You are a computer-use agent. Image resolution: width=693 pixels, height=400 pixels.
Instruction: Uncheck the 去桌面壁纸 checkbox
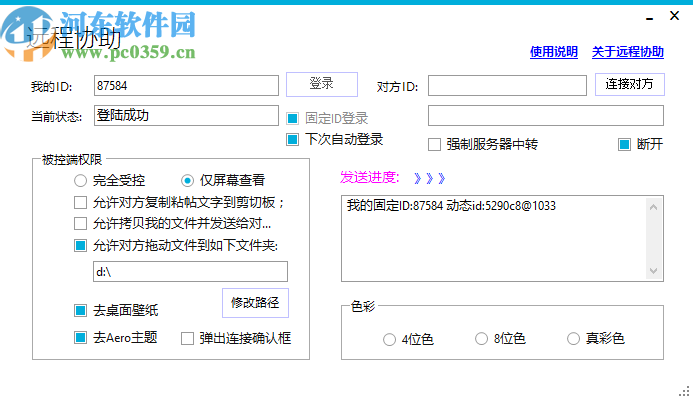[x=80, y=310]
